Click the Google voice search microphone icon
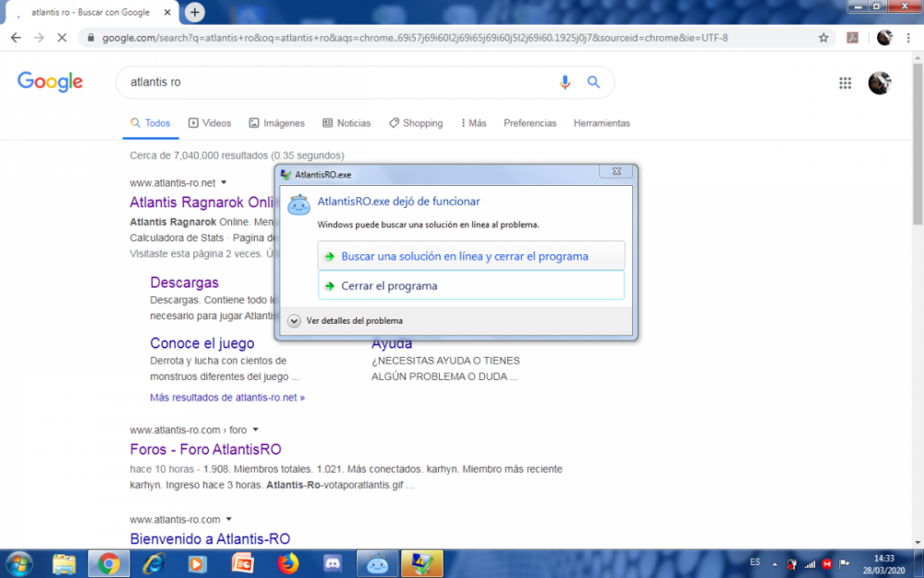Viewport: 924px width, 578px height. pos(565,82)
